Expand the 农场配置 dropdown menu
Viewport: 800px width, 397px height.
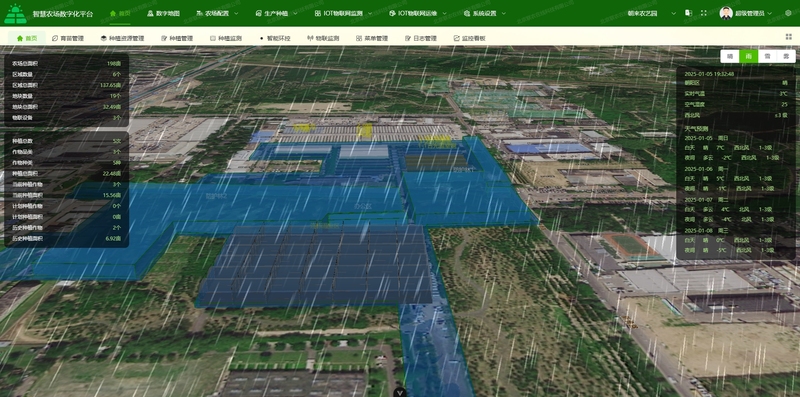point(217,14)
